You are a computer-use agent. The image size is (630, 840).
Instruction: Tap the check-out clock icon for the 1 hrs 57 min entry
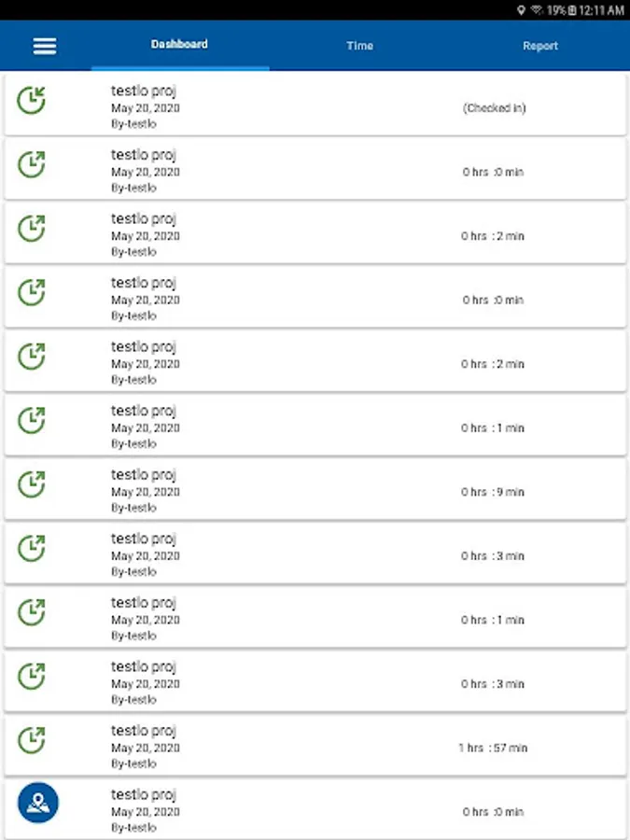click(31, 740)
